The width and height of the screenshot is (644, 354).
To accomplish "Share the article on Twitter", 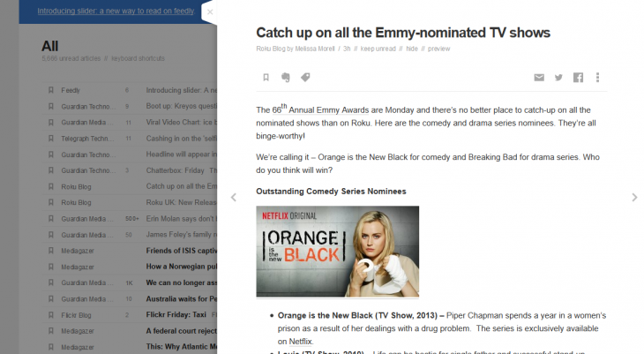I will tap(558, 78).
